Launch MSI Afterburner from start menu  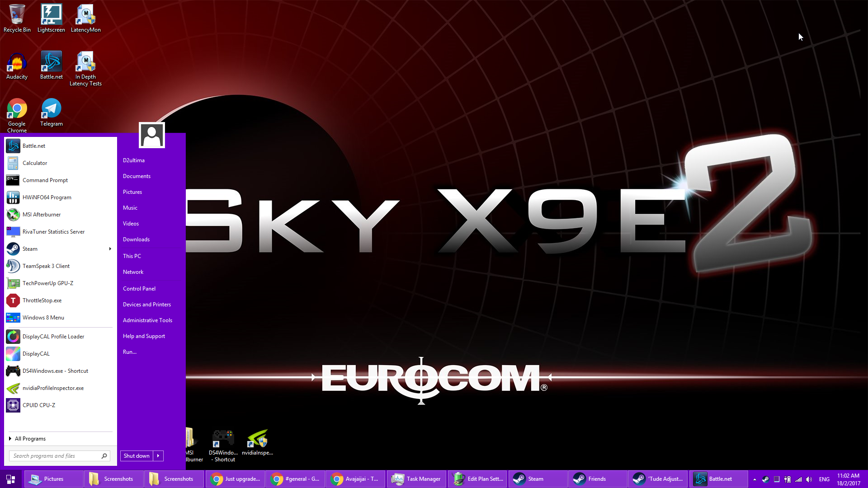(x=61, y=215)
